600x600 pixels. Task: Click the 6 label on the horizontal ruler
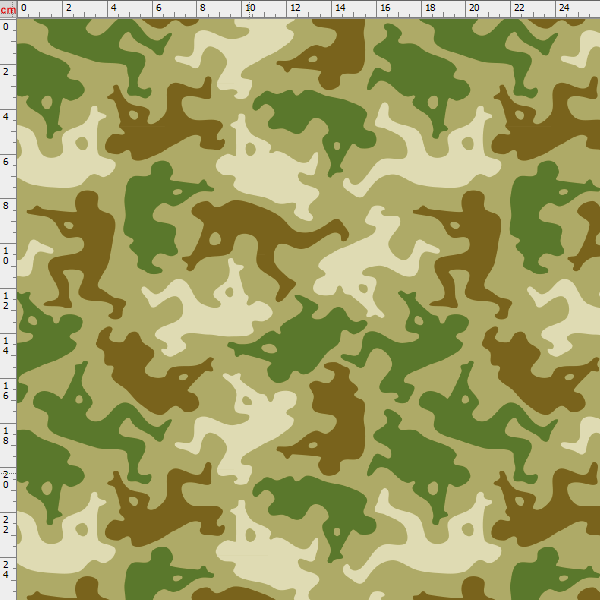click(158, 8)
